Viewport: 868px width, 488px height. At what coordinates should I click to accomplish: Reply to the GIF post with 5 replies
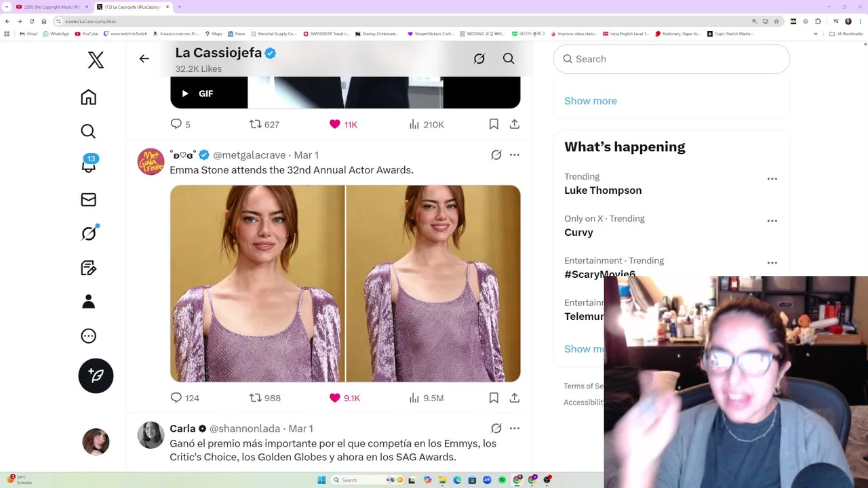point(180,124)
